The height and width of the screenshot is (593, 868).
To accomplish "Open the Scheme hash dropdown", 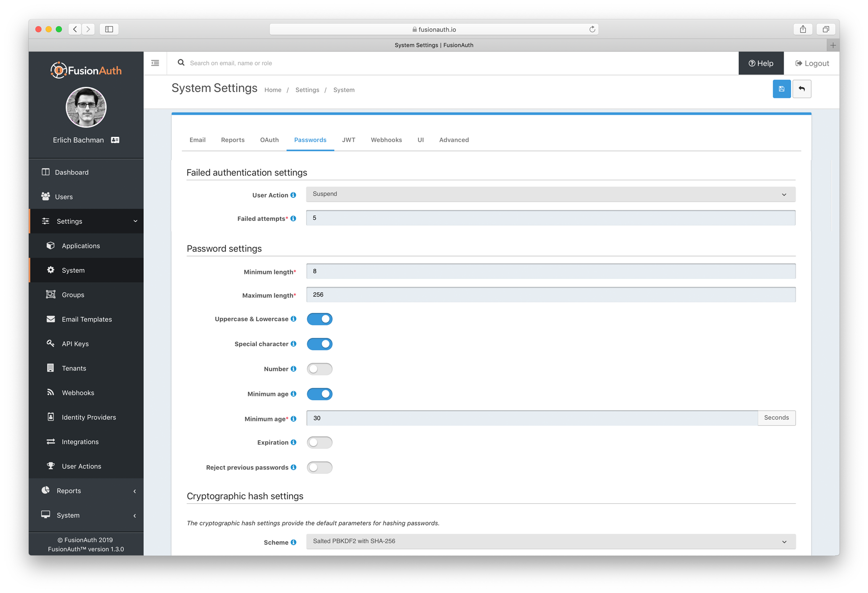I will (x=550, y=541).
